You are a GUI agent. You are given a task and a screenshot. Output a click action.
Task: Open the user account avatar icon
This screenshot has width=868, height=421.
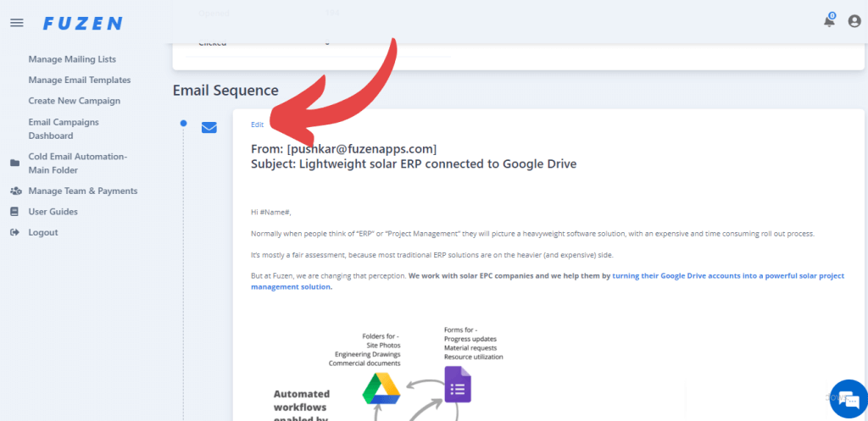coord(854,21)
